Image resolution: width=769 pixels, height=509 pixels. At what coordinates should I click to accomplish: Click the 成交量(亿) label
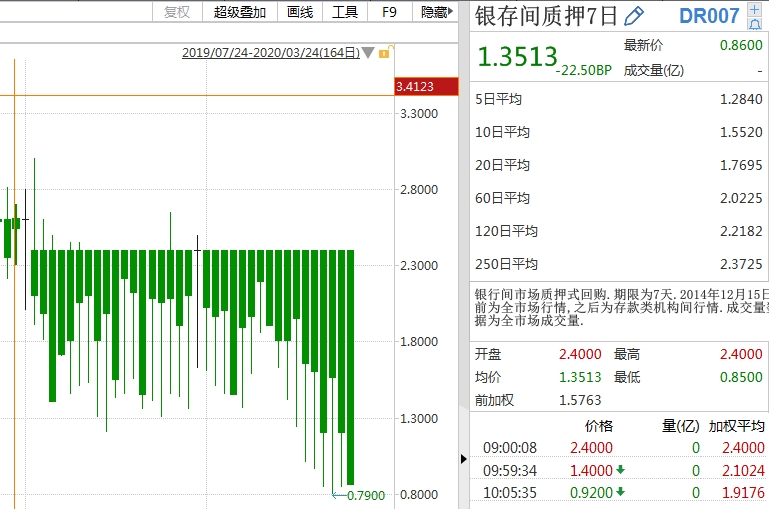[654, 71]
